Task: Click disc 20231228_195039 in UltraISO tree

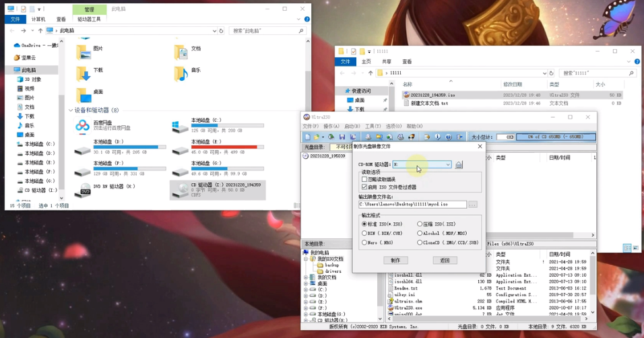Action: coord(324,156)
